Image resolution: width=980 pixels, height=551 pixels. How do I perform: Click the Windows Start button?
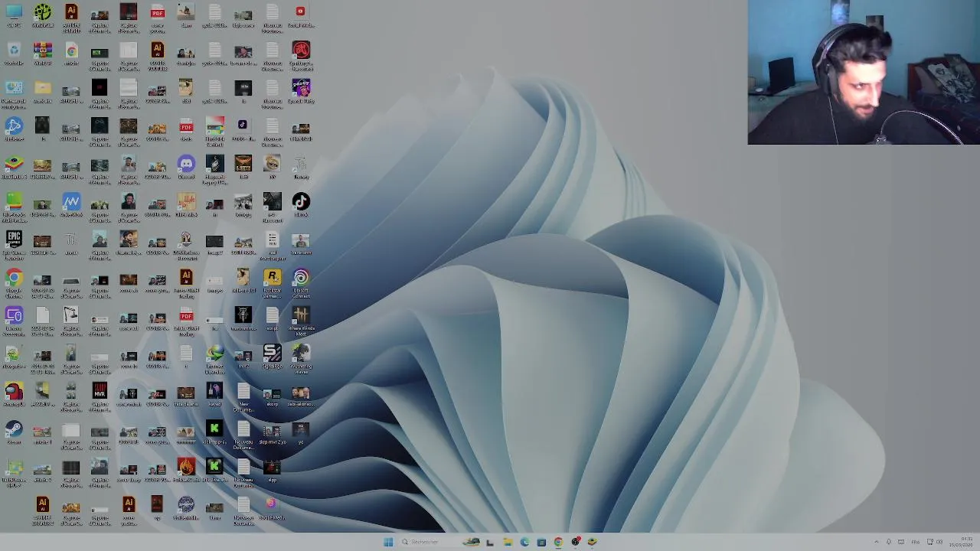[x=388, y=542]
